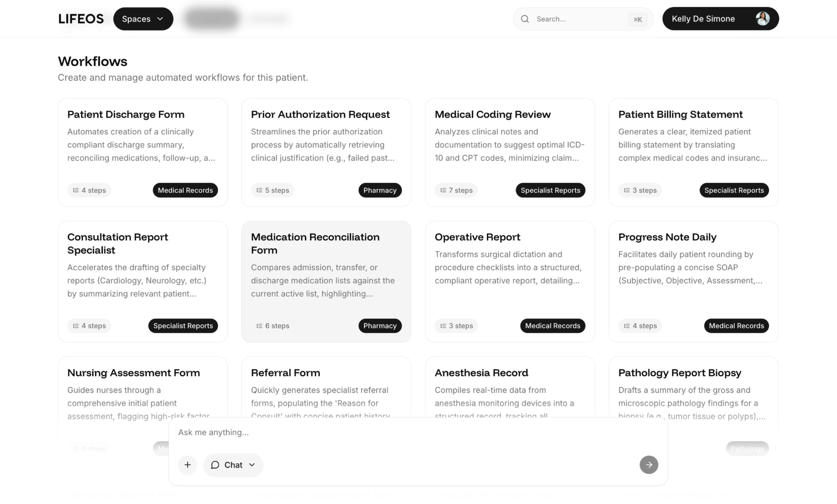The image size is (837, 504).
Task: Open the Kelly De Simone user menu
Action: click(720, 19)
